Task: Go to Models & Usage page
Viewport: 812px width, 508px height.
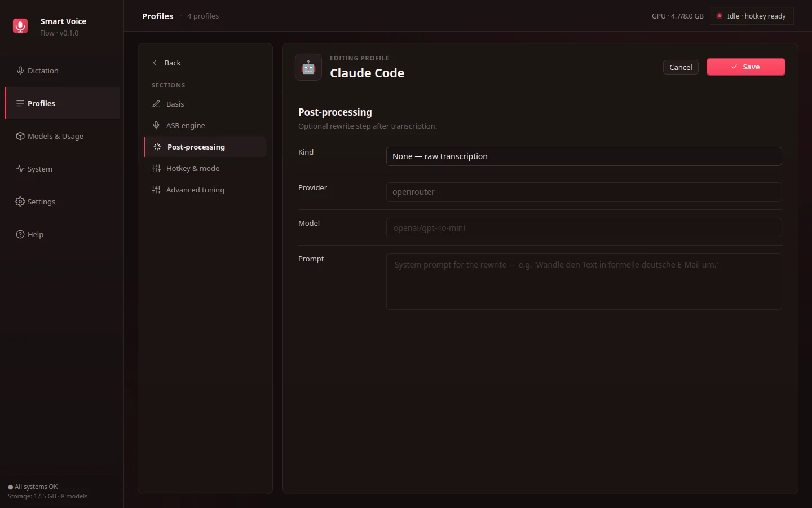Action: tap(62, 136)
